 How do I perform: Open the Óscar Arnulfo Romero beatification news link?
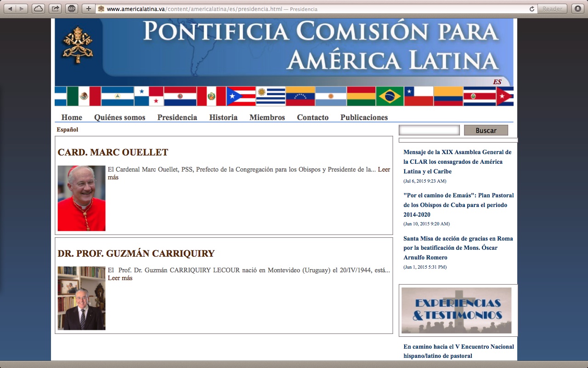pos(458,248)
